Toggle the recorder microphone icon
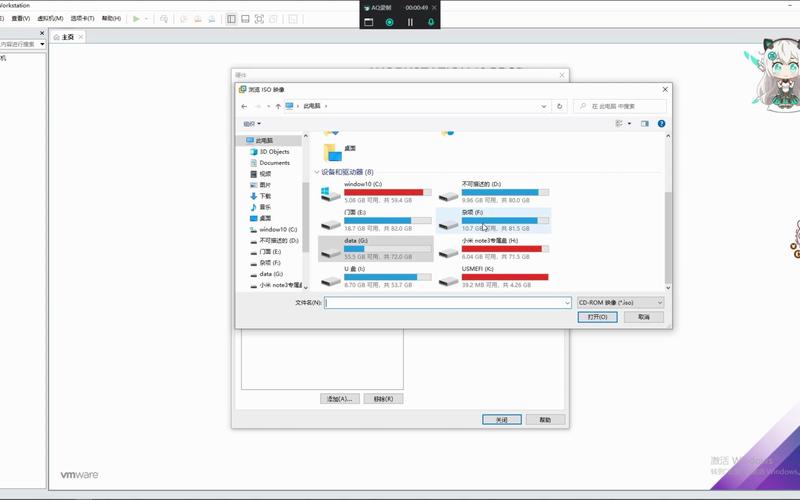This screenshot has width=800, height=500. pos(431,21)
